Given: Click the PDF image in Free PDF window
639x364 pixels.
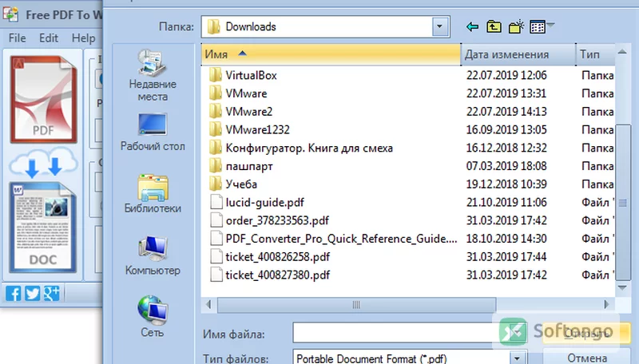Looking at the screenshot, I should coord(44,99).
